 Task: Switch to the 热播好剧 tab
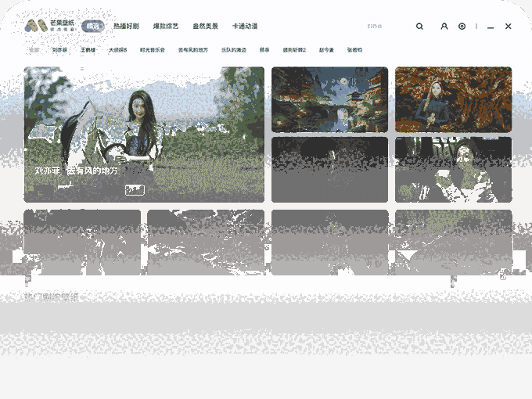(x=126, y=26)
